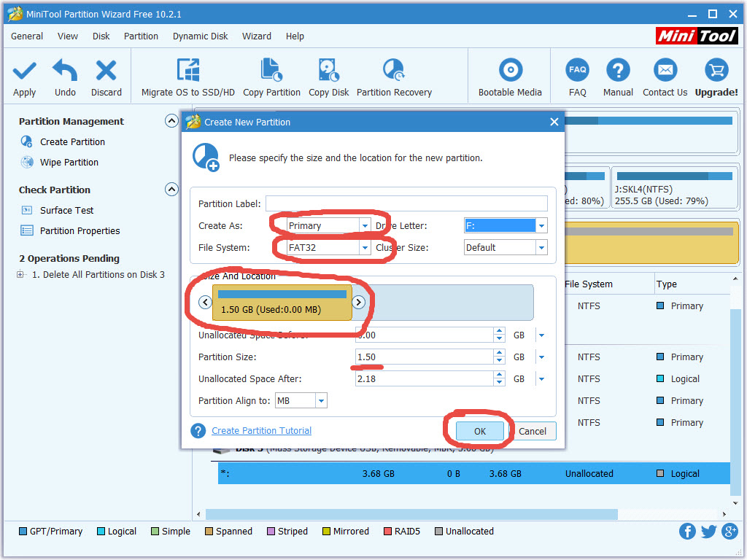The width and height of the screenshot is (747, 560).
Task: Open the Facebook social icon
Action: pos(687,531)
